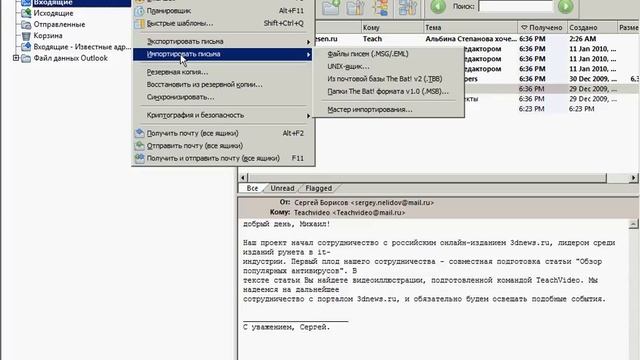Choose Восстановить из резервной копии...
The height and width of the screenshot is (360, 640).
pos(224,84)
